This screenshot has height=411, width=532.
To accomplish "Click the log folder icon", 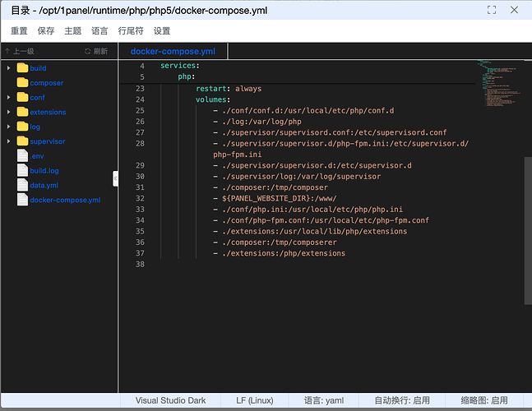I will 22,127.
